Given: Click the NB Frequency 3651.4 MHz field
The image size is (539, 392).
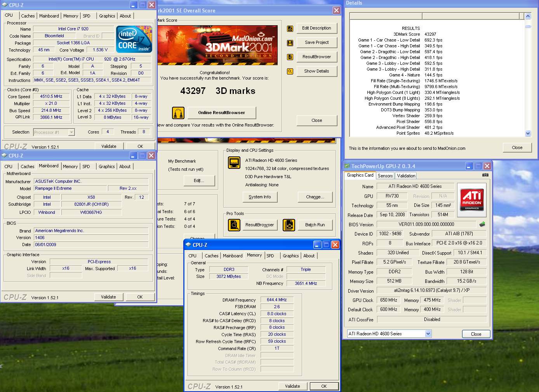Looking at the screenshot, I should (306, 284).
